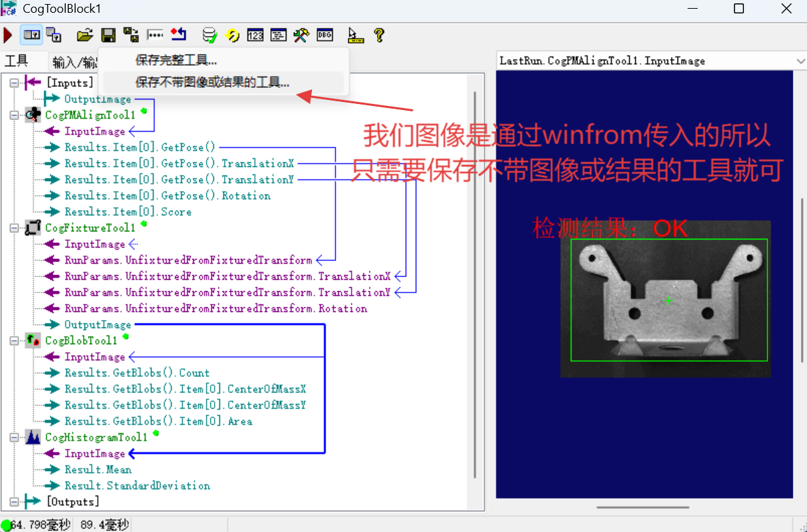Open the 123 numeric display icon

256,35
